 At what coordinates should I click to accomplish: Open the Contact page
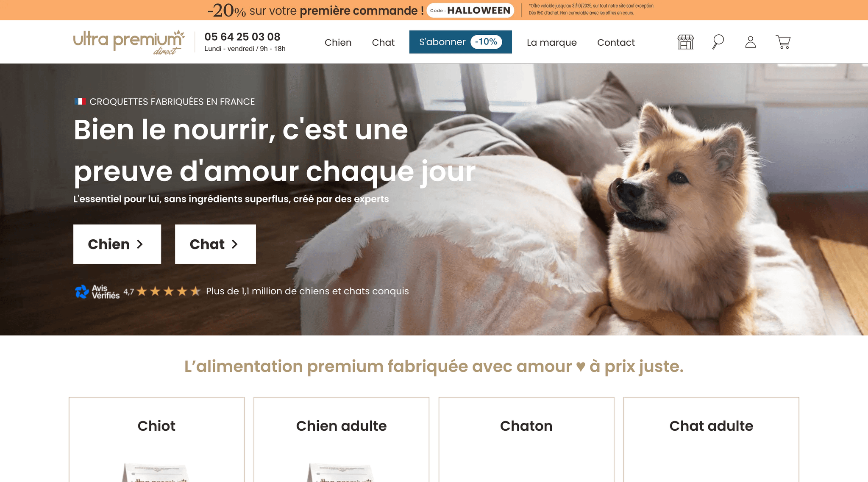616,42
